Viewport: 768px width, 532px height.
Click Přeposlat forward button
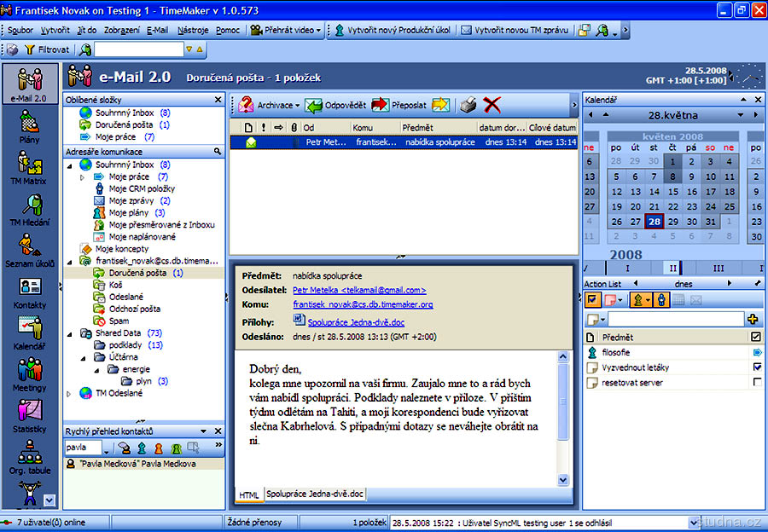[399, 105]
